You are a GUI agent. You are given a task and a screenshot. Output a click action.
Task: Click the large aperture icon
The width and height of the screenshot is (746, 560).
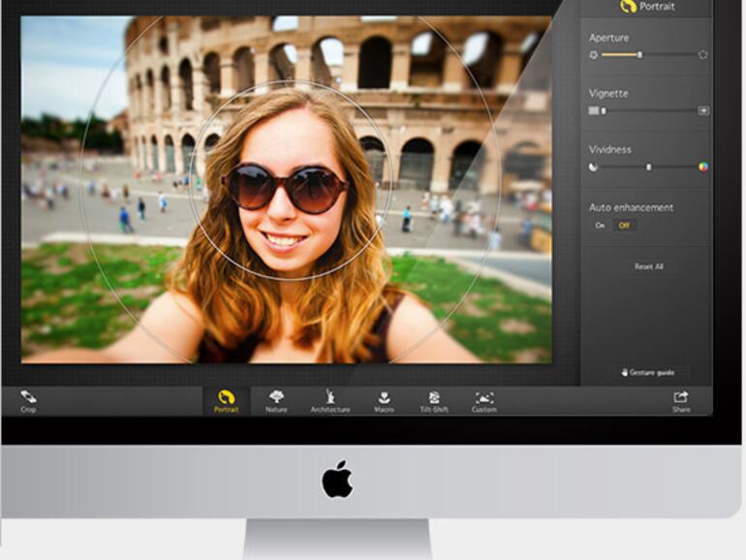coord(702,54)
